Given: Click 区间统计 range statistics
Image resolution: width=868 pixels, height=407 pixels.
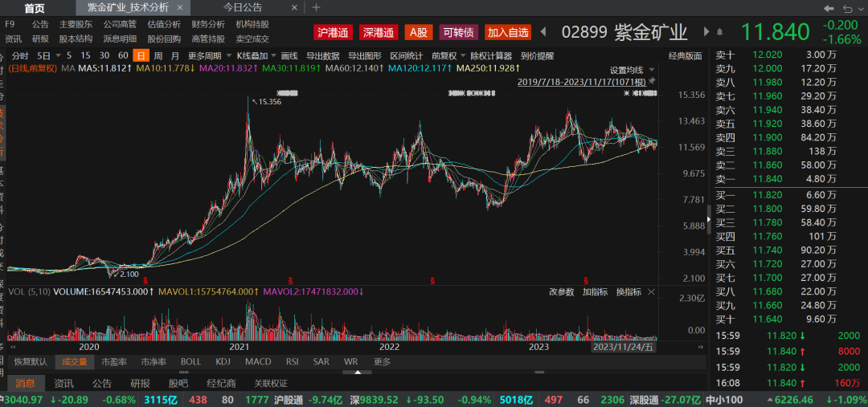Looking at the screenshot, I should point(407,56).
